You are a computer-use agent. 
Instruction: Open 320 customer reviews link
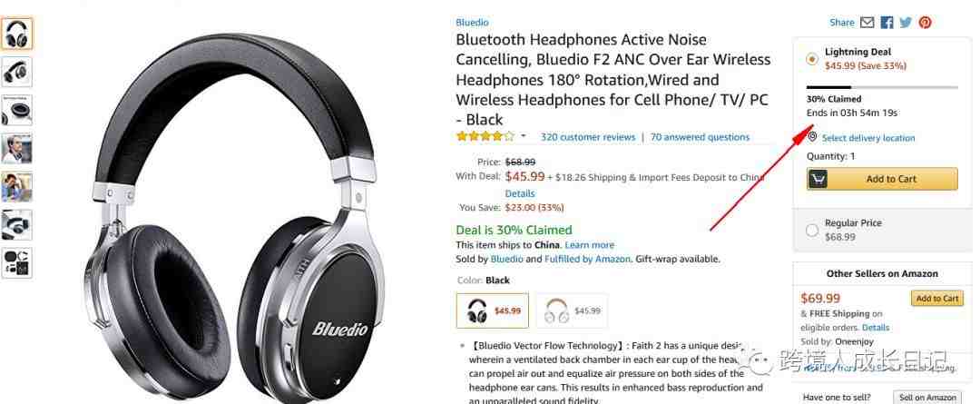click(588, 137)
